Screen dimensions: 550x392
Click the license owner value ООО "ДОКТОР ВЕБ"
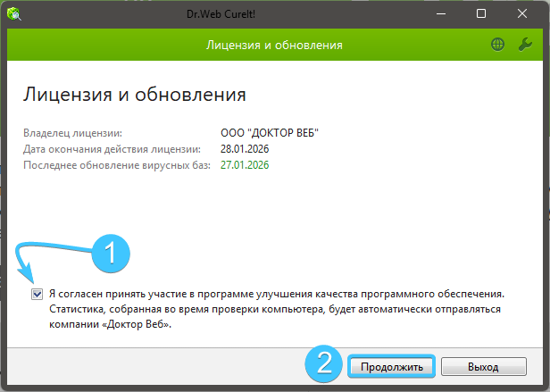tap(269, 133)
